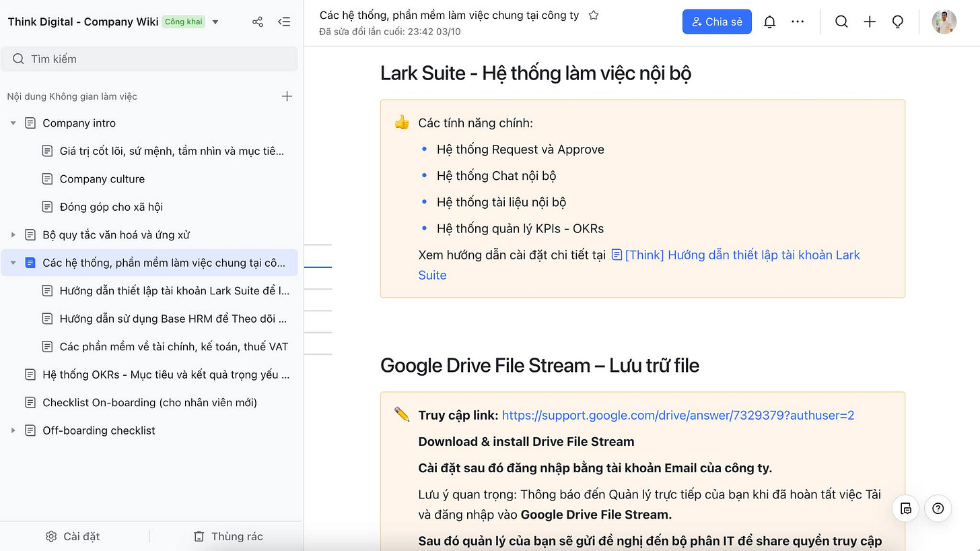Open Giá trị cốt lõi, sứ mệnh page

[172, 151]
